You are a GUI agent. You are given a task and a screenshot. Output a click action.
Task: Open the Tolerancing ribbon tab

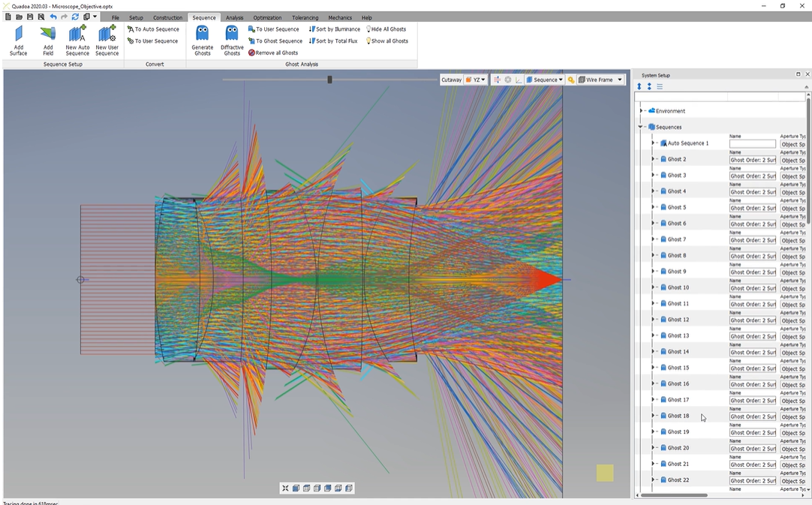click(x=305, y=17)
